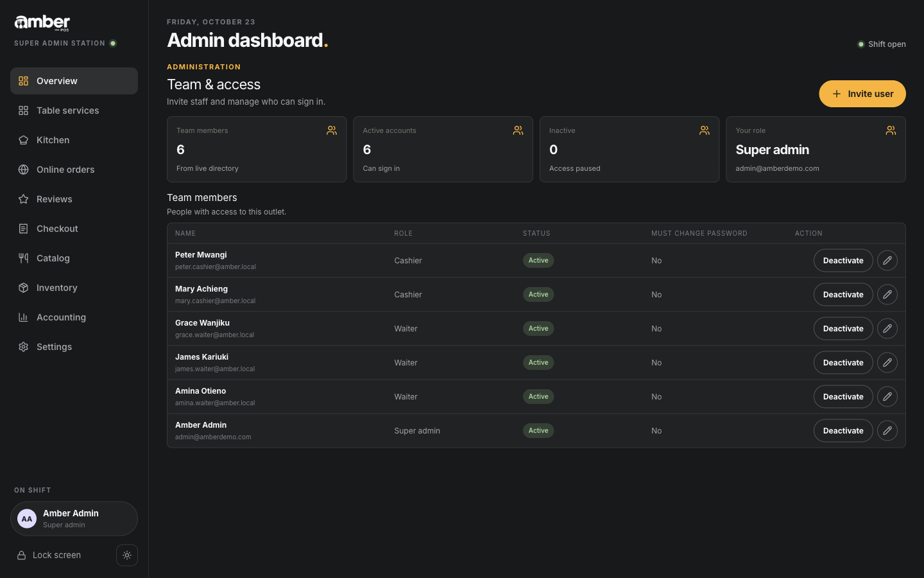The height and width of the screenshot is (578, 924).
Task: Deactivate Grace Wanjiku's account
Action: [x=843, y=329]
